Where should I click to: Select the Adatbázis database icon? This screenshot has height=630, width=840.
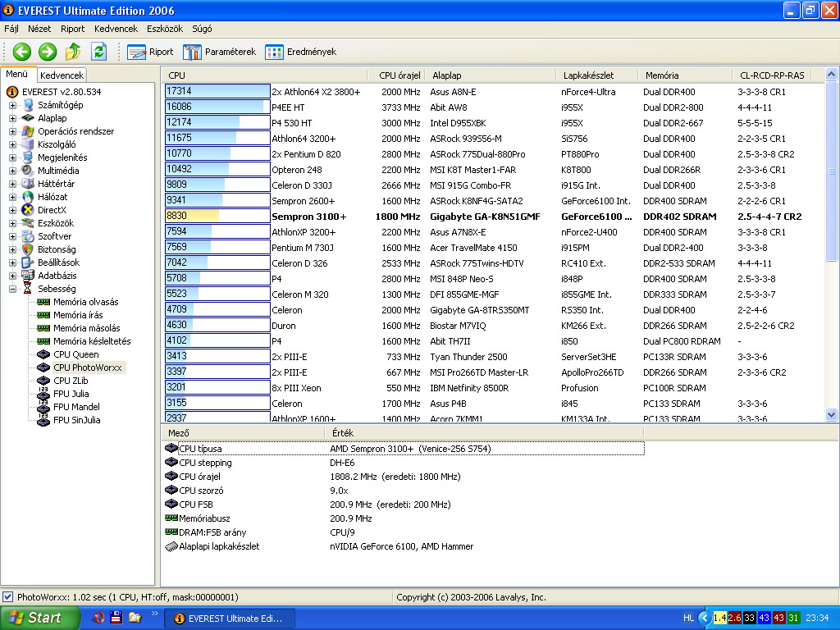(28, 276)
